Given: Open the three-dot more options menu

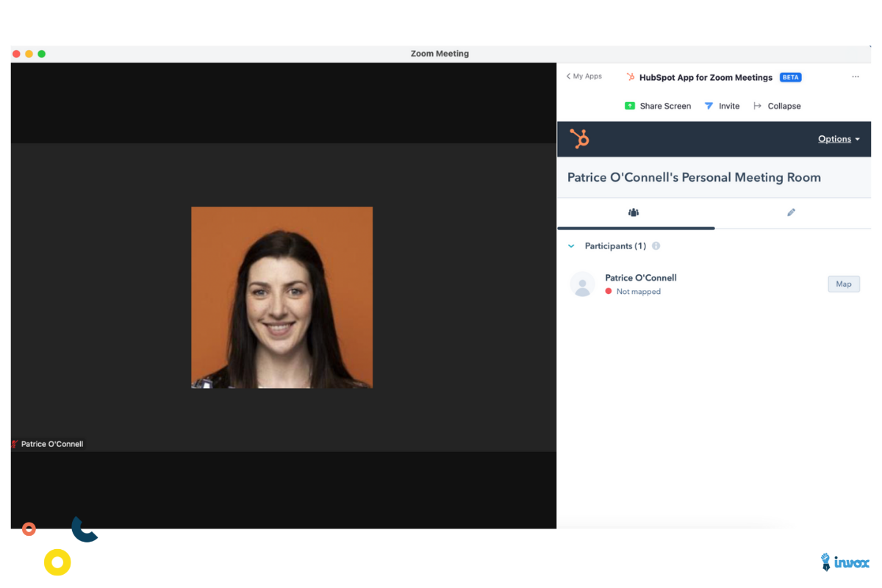Looking at the screenshot, I should click(856, 76).
